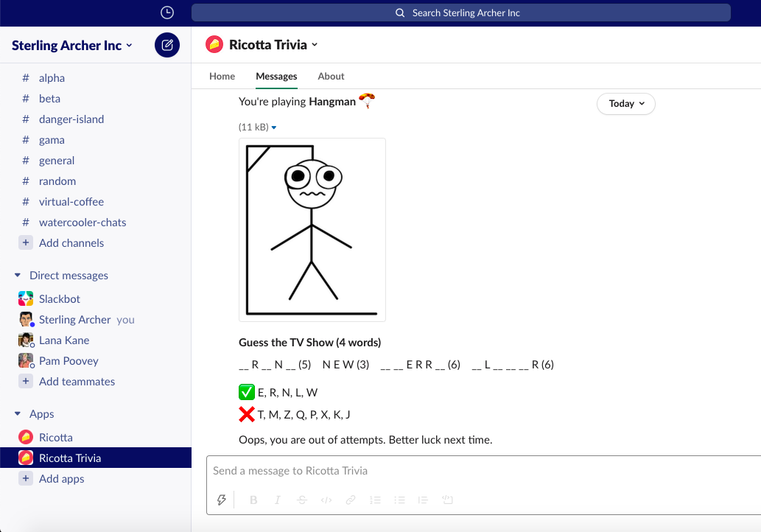Open the Home tab

pos(222,77)
